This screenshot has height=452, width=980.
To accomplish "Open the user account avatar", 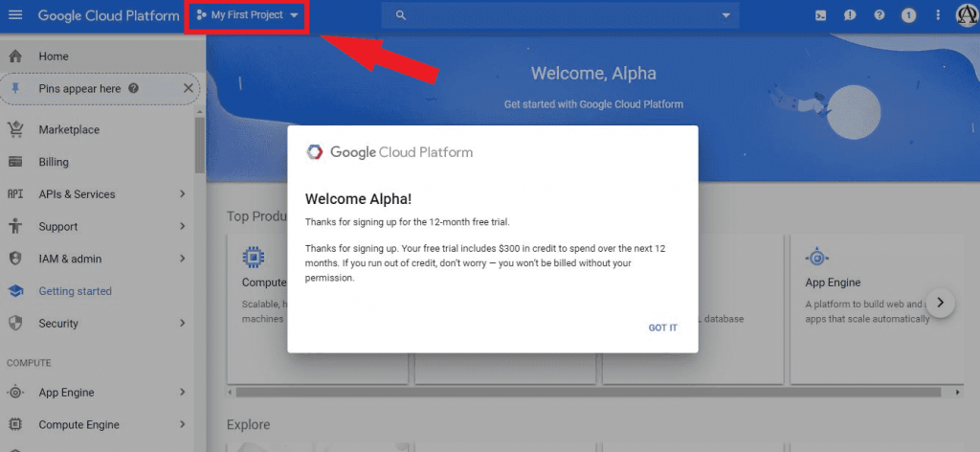I will [968, 15].
